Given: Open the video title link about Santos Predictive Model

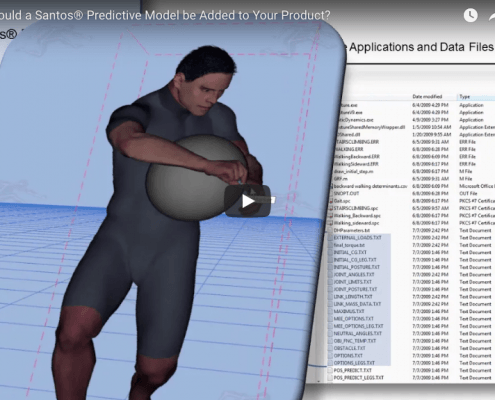Looking at the screenshot, I should click(165, 15).
